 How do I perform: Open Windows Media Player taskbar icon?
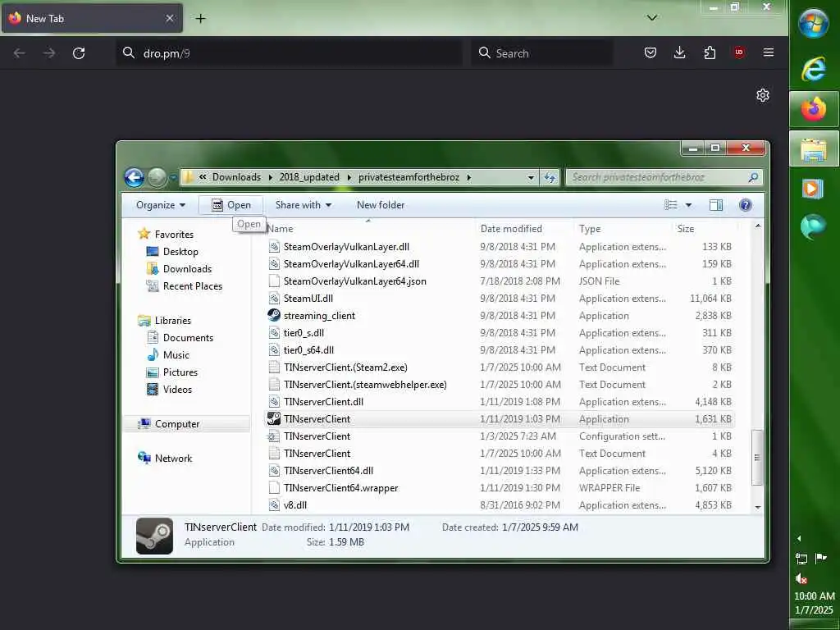pos(813,189)
